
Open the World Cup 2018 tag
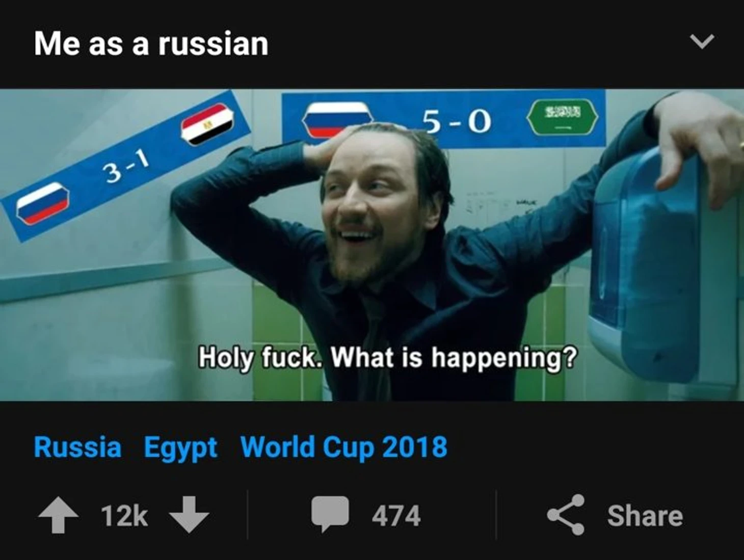343,447
